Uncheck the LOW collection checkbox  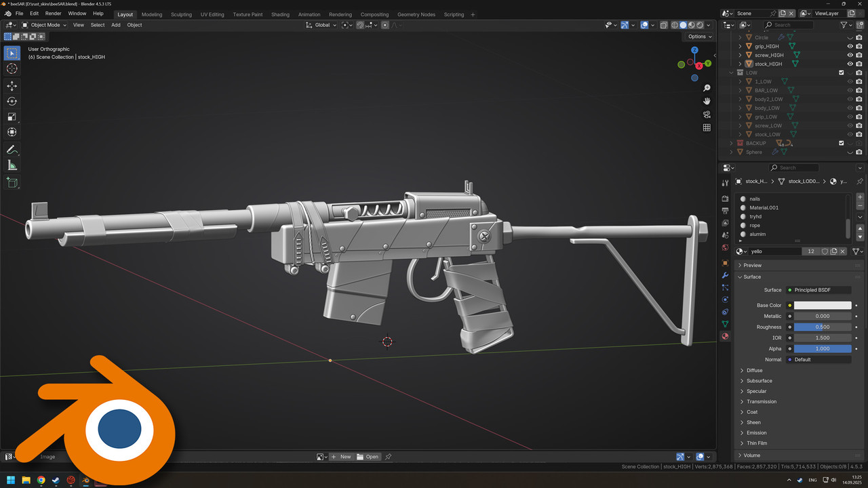coord(842,73)
